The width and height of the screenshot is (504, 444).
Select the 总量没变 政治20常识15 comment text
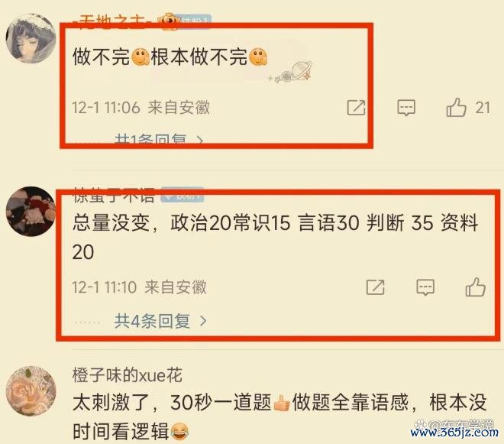(275, 237)
